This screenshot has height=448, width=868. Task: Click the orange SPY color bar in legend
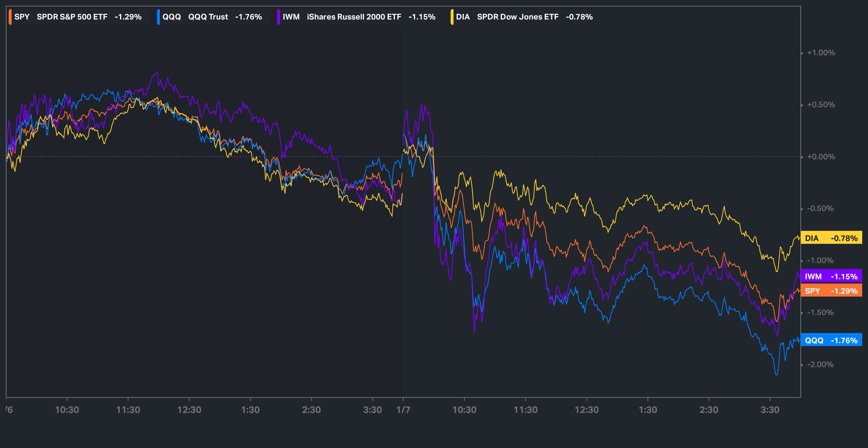(x=10, y=17)
